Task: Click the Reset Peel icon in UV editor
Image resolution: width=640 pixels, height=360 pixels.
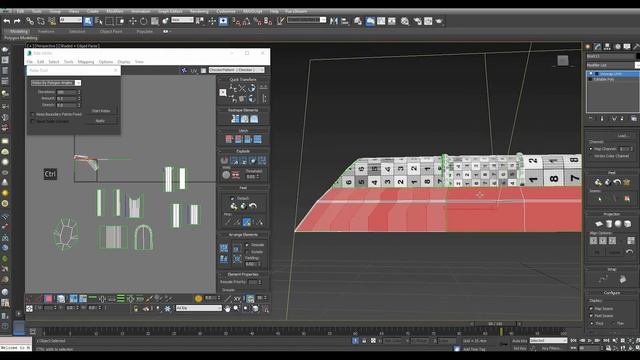Action: coord(253,206)
